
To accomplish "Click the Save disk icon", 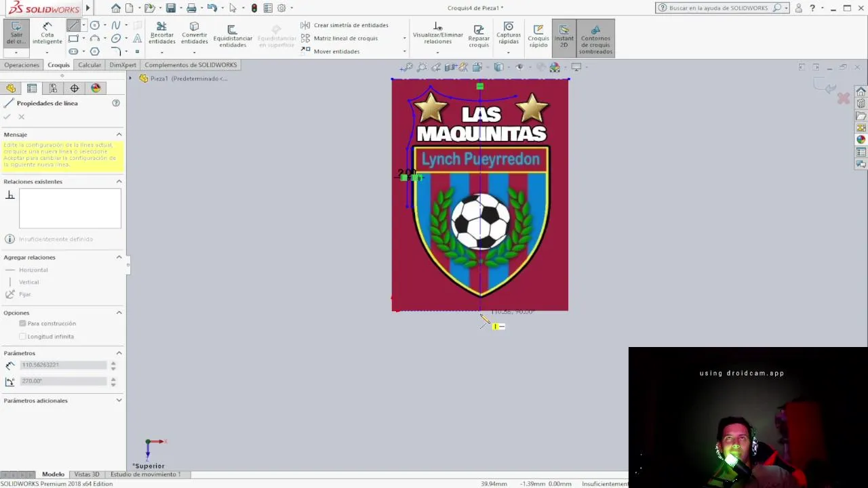I will pyautogui.click(x=171, y=8).
